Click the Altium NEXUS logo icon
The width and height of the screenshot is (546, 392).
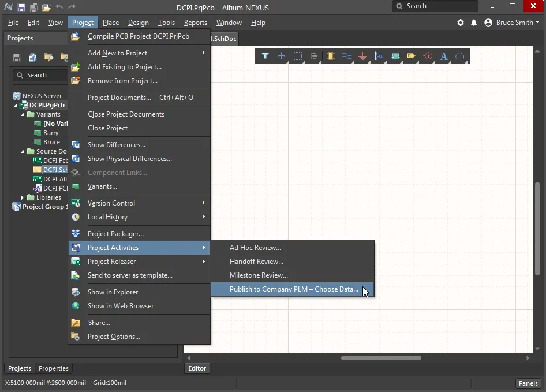tap(8, 7)
